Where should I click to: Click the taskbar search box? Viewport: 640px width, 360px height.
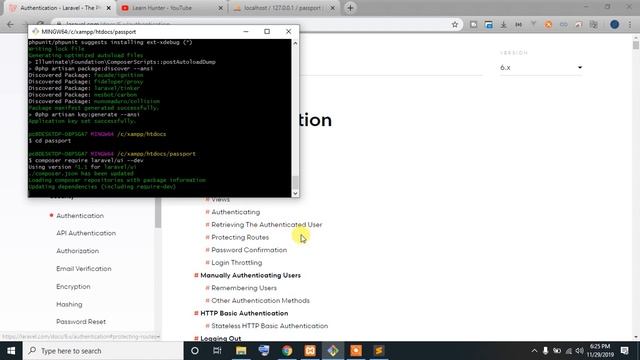(103, 351)
